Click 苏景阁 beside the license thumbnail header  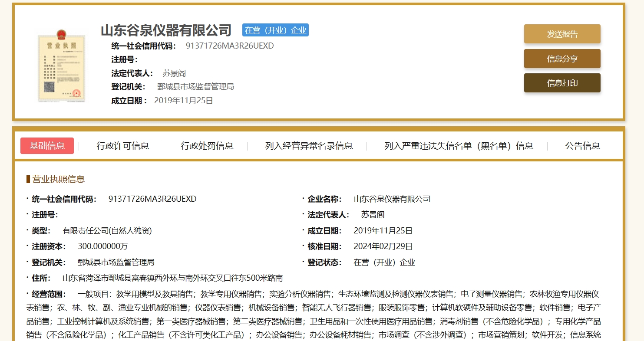[x=174, y=73]
